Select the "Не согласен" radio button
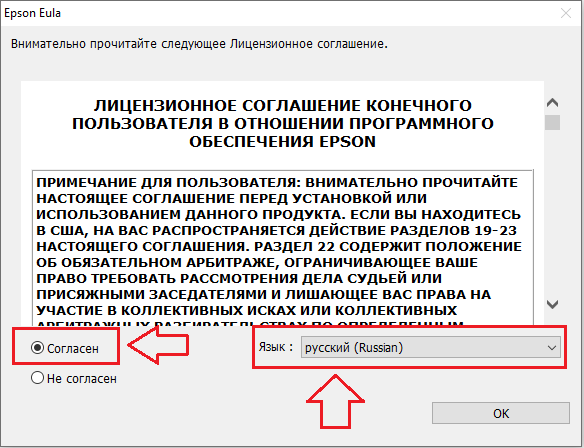584x448 pixels. tap(38, 378)
